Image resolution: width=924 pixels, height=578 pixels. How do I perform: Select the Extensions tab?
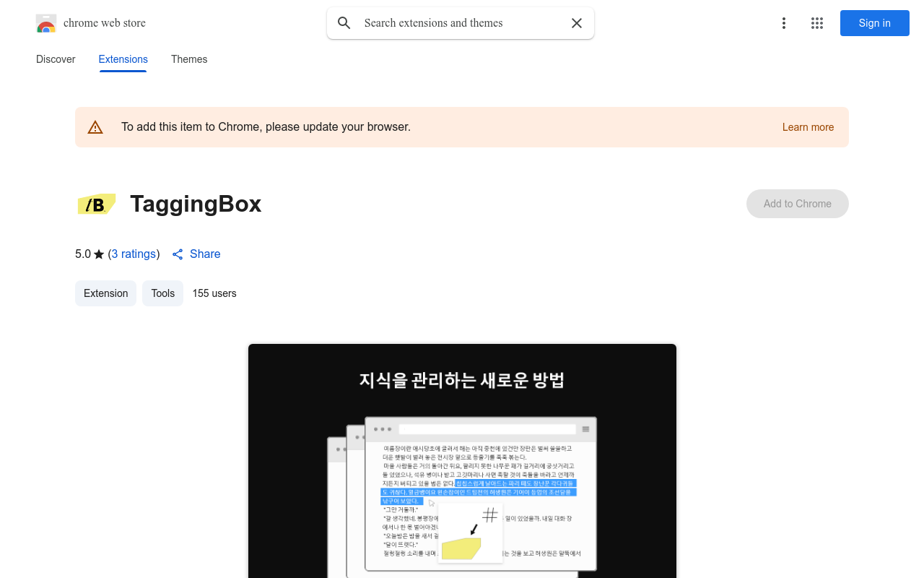tap(123, 59)
